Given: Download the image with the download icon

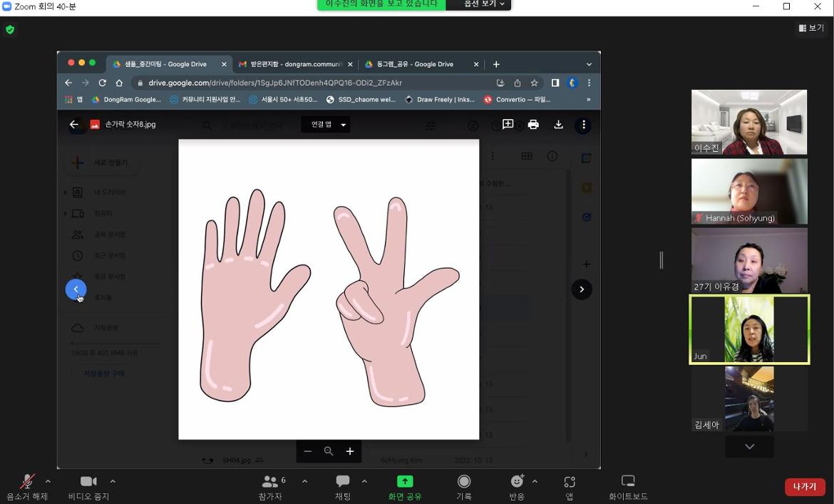Looking at the screenshot, I should [x=558, y=125].
